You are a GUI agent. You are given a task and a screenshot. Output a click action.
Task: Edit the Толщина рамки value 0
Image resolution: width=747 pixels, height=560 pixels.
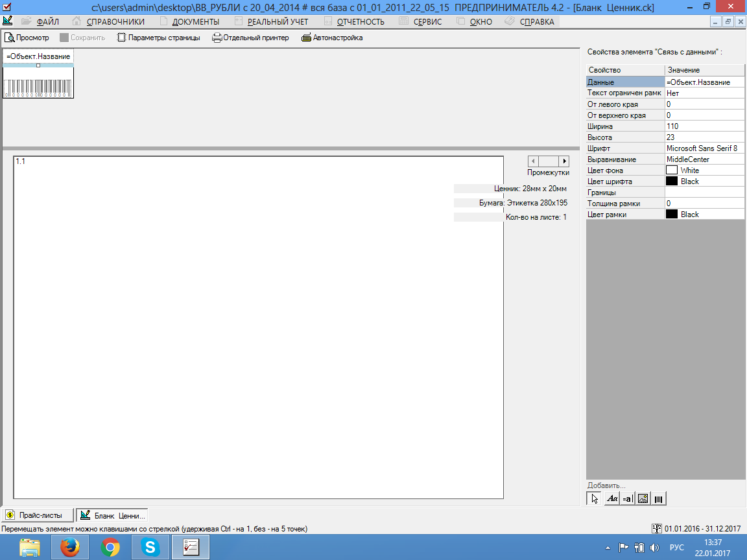click(x=704, y=204)
